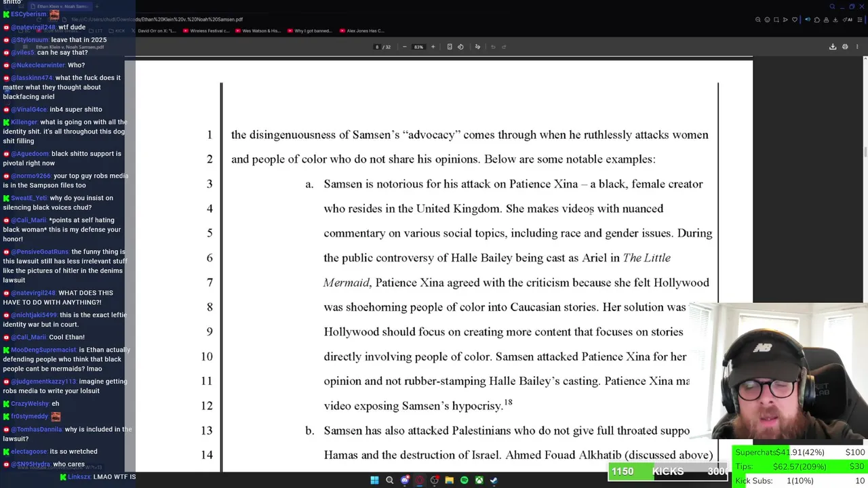Select the draw annotation tool in PDF toolbar
The height and width of the screenshot is (488, 868).
tap(477, 47)
